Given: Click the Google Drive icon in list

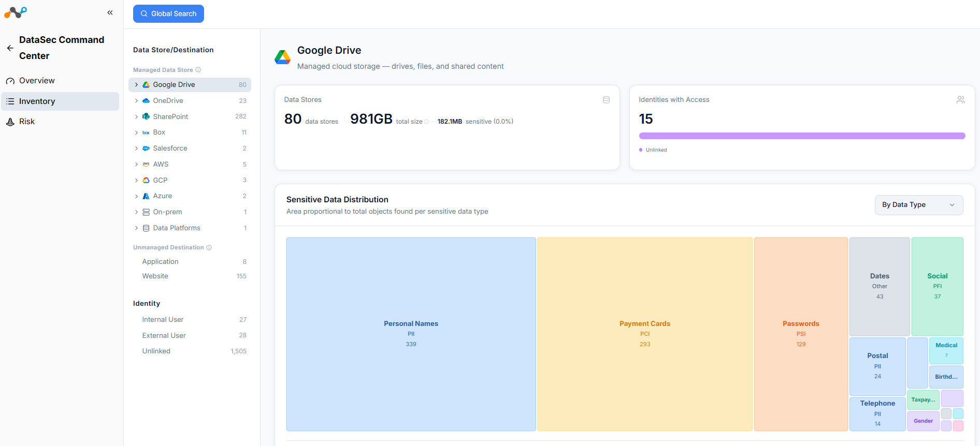Looking at the screenshot, I should [x=146, y=85].
